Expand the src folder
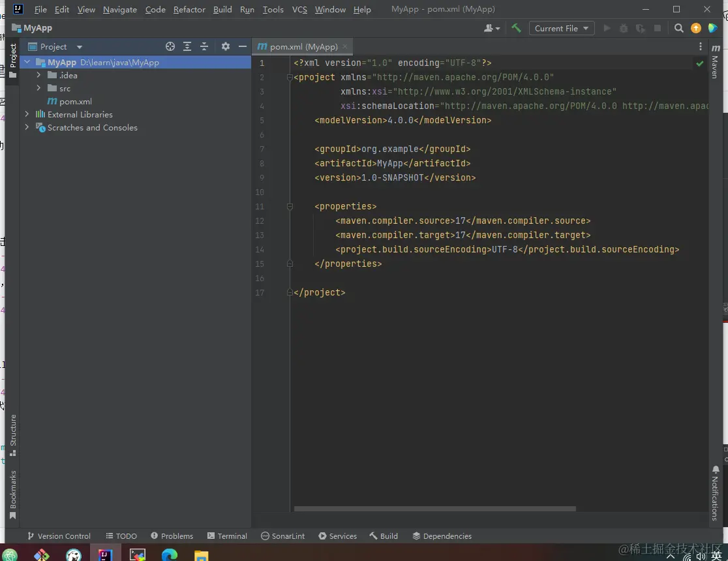Image resolution: width=728 pixels, height=561 pixels. coord(38,88)
